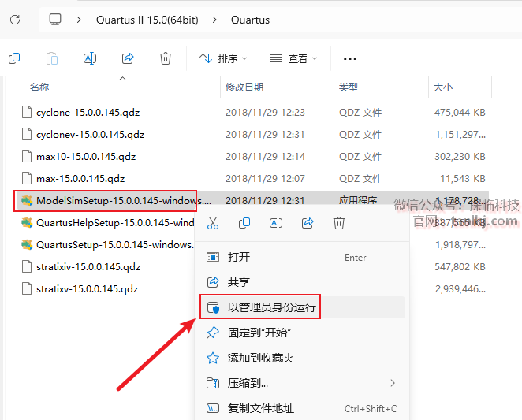Image resolution: width=522 pixels, height=420 pixels.
Task: Open the 查看 view dropdown
Action: [x=293, y=59]
